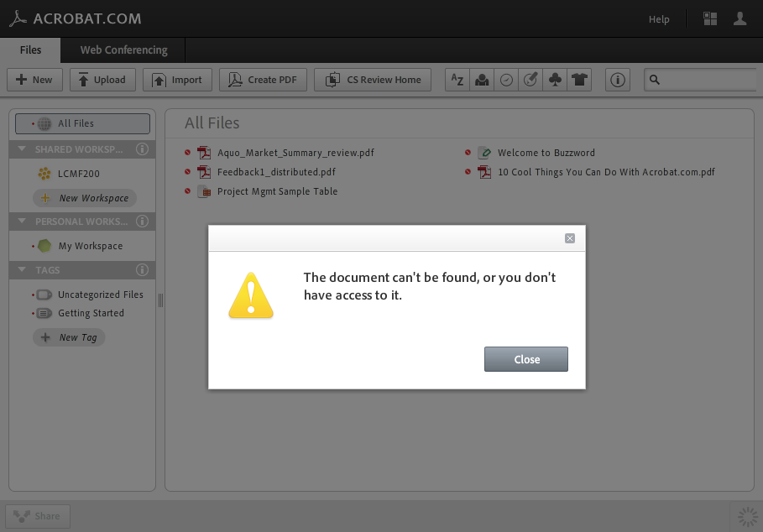
Task: Select Welcome to Buzzword file name
Action: pos(546,153)
